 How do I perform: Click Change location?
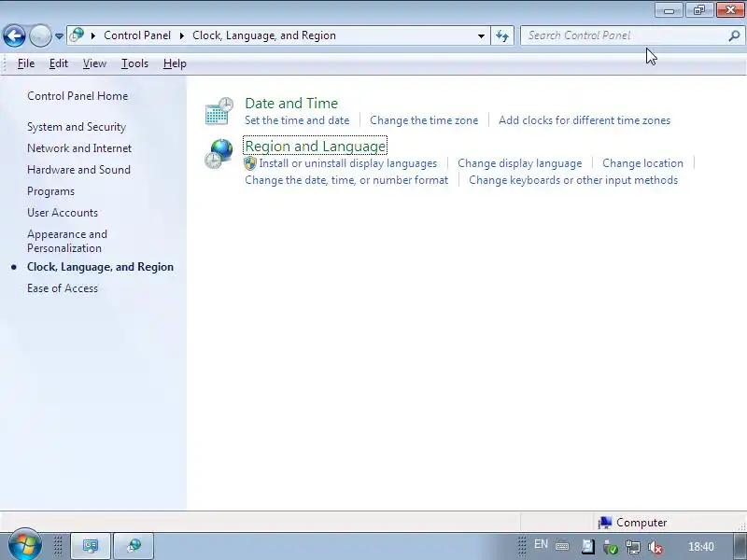(x=642, y=163)
